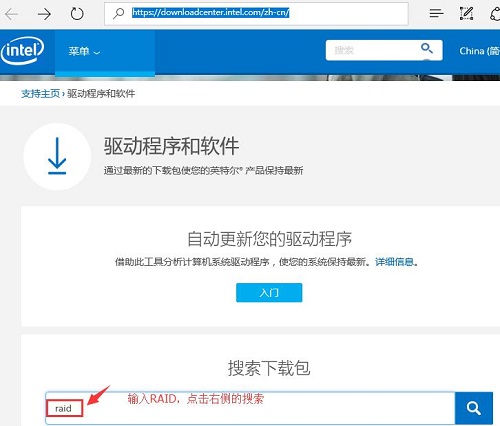The height and width of the screenshot is (426, 500).
Task: Click the search magnifier in the Intel header
Action: [427, 48]
